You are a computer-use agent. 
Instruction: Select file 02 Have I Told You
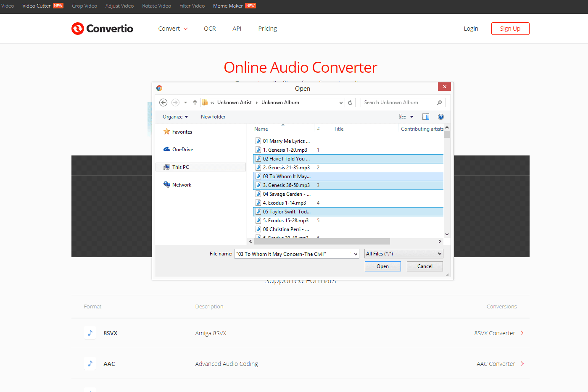point(348,159)
